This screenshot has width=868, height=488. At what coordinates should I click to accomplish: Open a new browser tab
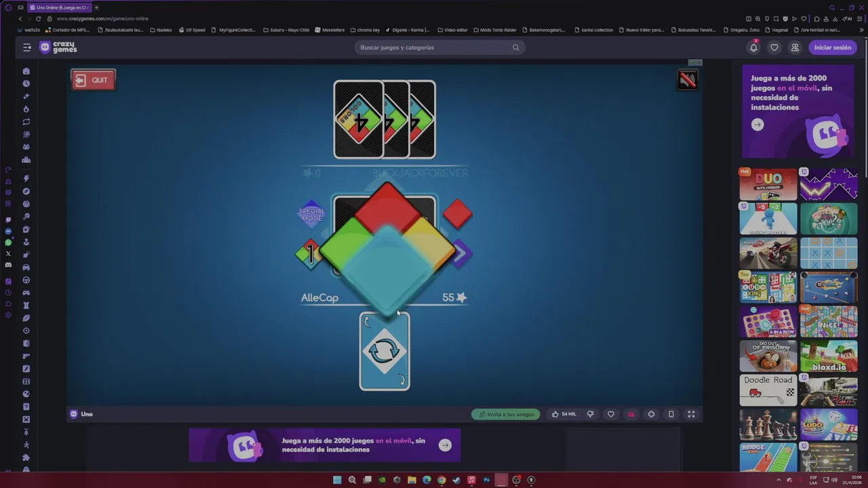(x=96, y=7)
